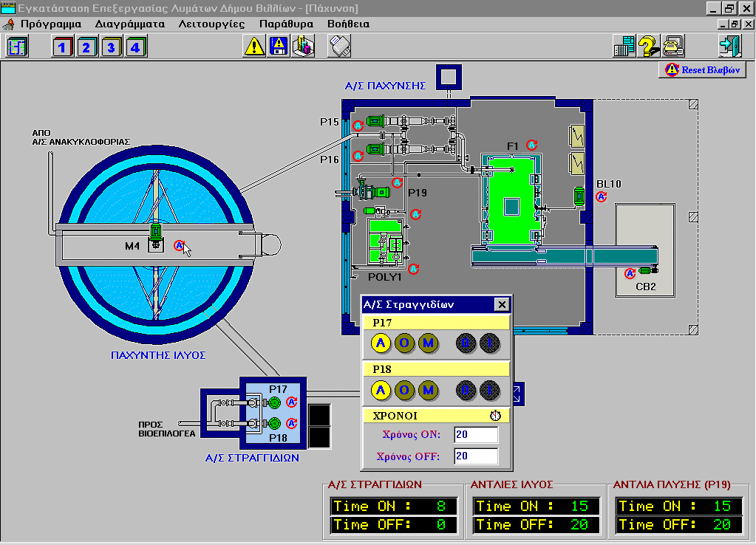Open the plant overview toolbar icon

16,47
